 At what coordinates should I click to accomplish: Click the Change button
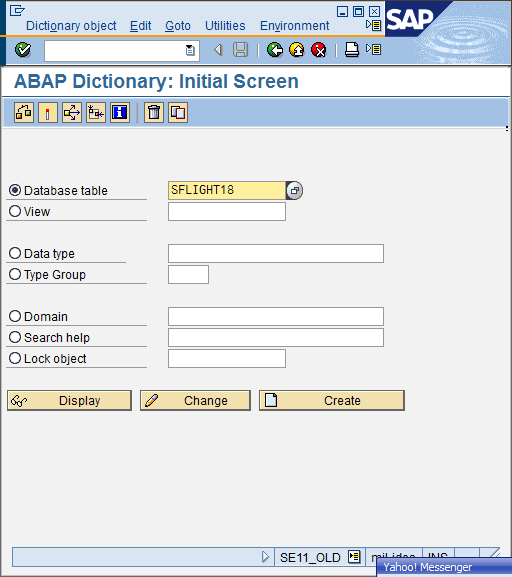[195, 400]
